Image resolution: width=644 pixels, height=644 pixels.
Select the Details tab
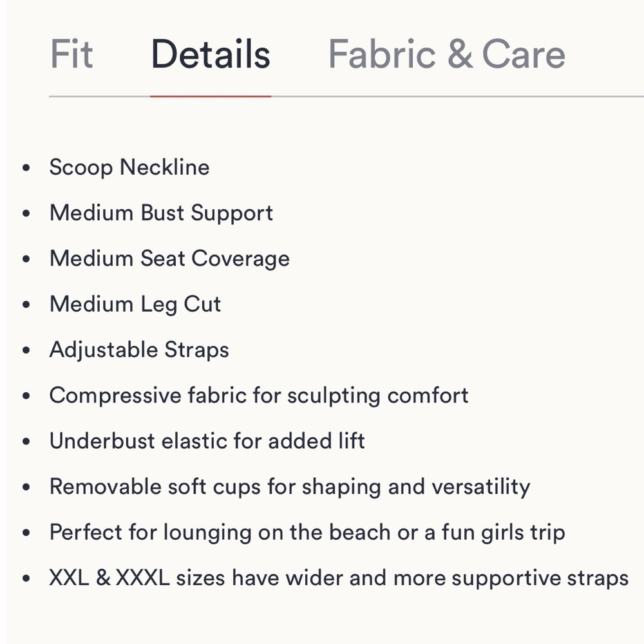coord(211,54)
